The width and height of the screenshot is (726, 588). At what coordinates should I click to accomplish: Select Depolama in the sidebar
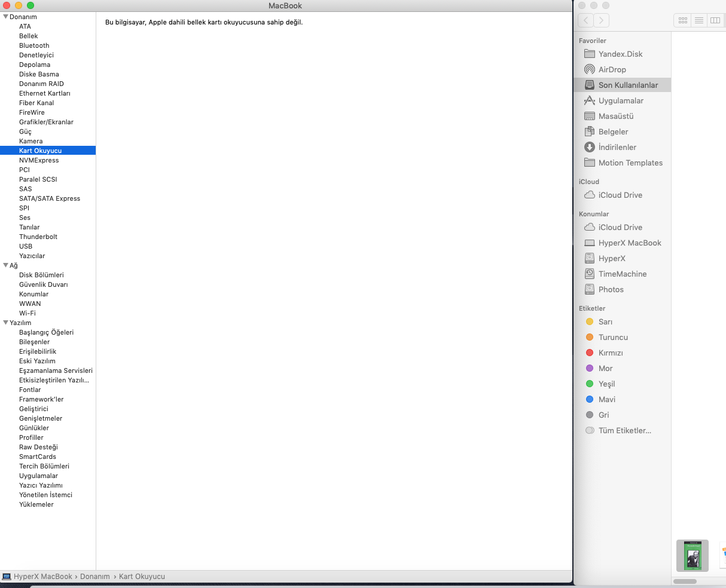click(x=35, y=65)
